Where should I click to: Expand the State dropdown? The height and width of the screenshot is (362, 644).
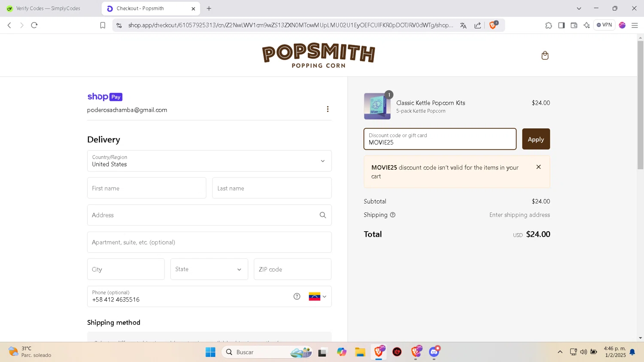[209, 269]
